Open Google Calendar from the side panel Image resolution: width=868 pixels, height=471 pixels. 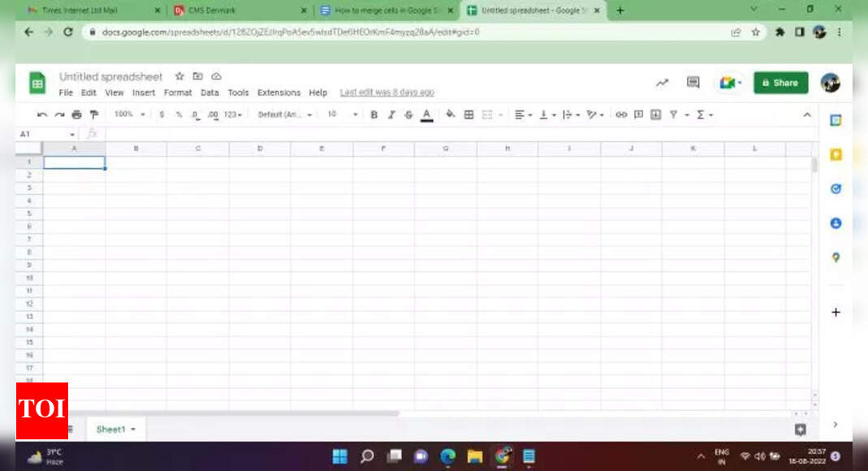(x=836, y=120)
